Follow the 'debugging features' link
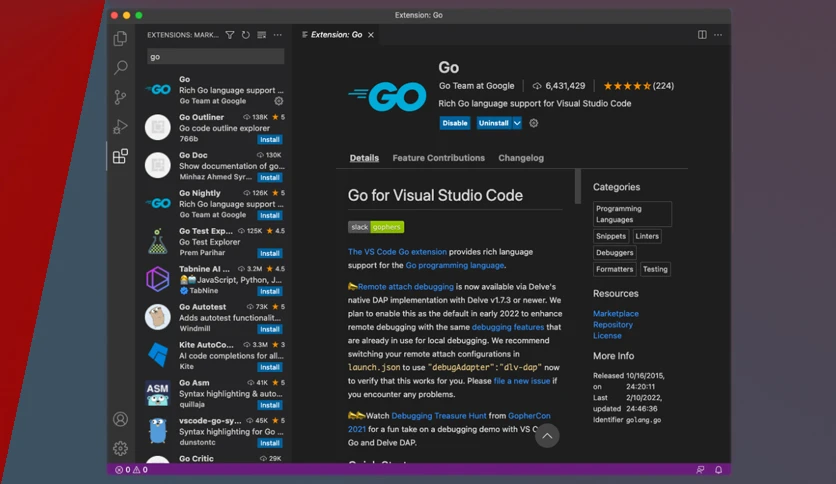Screen dimensions: 836x484 point(508,327)
